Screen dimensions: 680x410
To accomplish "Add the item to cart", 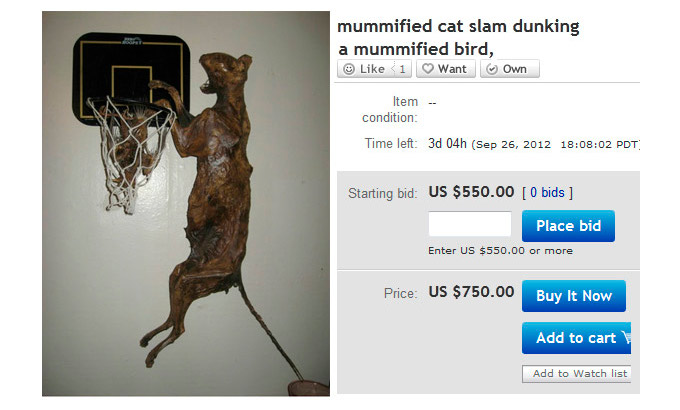I will 576,338.
